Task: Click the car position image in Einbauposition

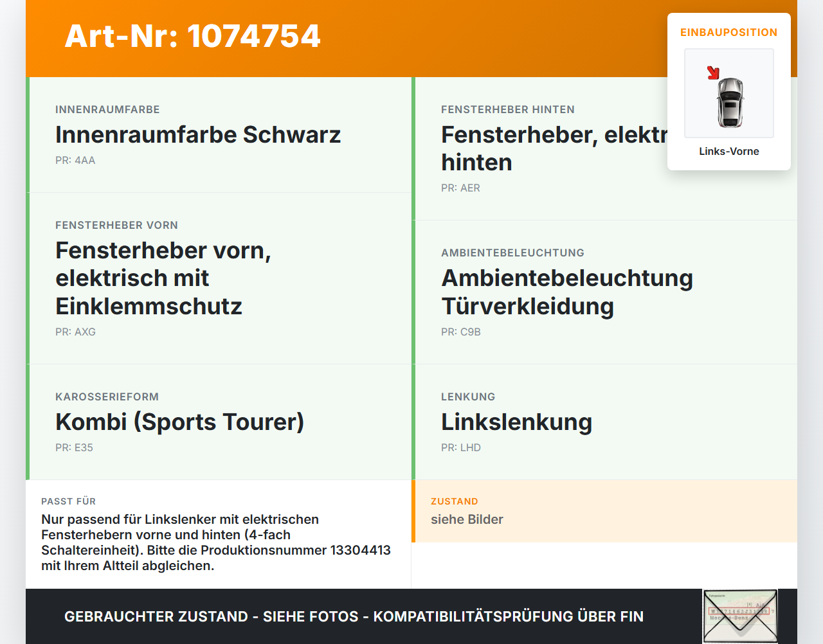Action: (x=729, y=93)
